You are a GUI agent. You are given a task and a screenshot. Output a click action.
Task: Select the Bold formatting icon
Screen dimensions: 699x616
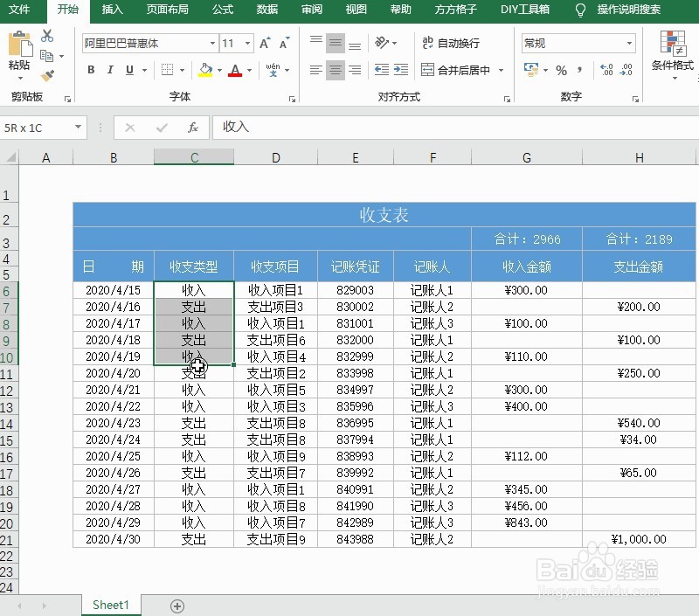(x=90, y=71)
